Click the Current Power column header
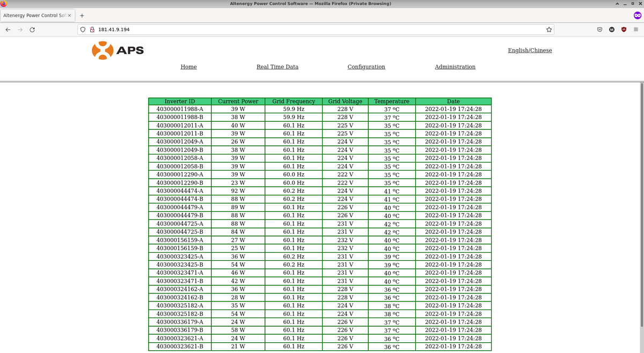 238,101
